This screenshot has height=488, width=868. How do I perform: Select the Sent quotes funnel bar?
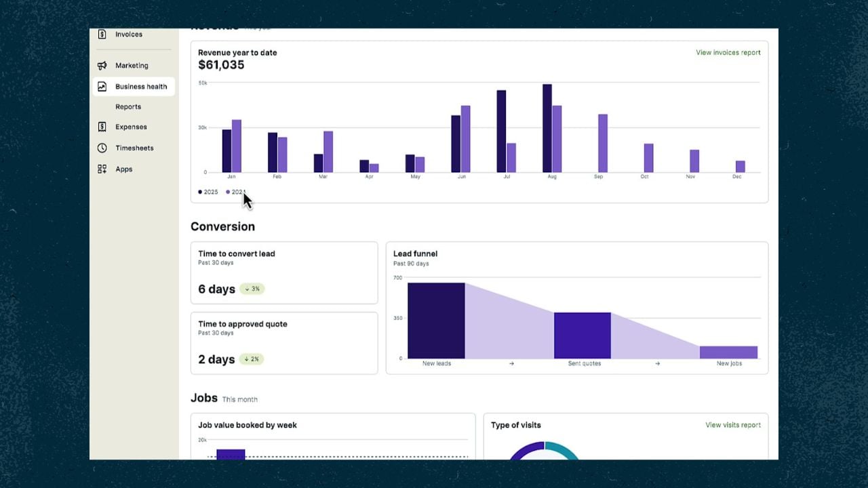tap(583, 335)
